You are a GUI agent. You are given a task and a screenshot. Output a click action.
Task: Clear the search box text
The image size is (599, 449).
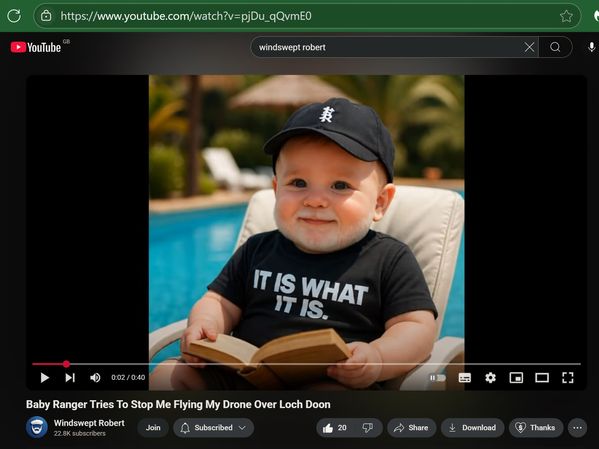tap(529, 47)
